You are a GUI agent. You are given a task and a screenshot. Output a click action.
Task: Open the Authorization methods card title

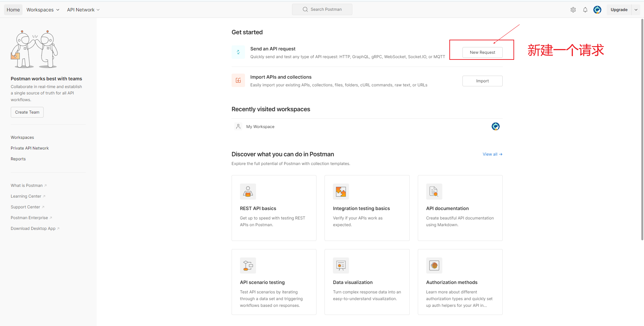coord(452,282)
